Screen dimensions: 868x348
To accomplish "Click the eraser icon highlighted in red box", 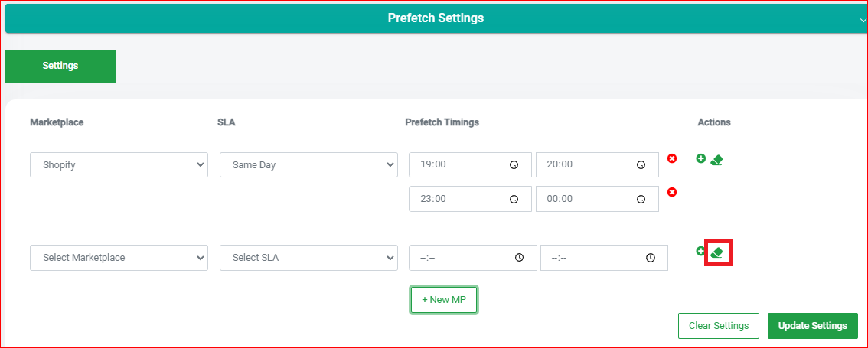I will pos(717,253).
